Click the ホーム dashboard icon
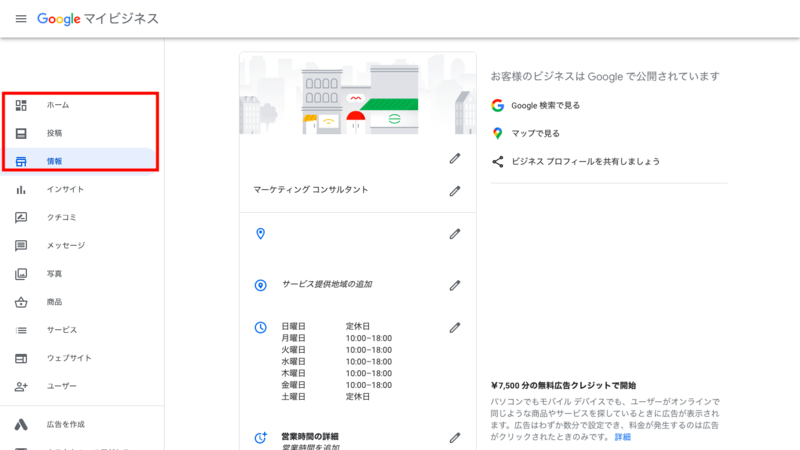 [21, 105]
